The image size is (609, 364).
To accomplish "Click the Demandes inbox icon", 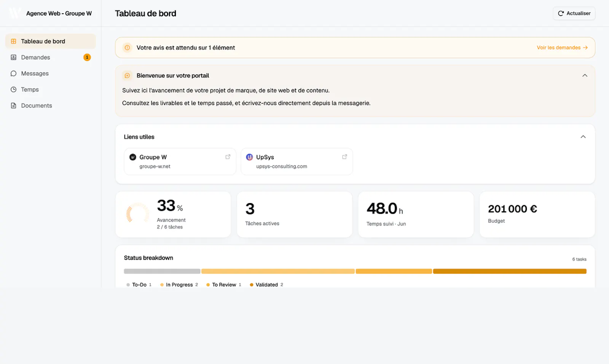I will (x=14, y=57).
